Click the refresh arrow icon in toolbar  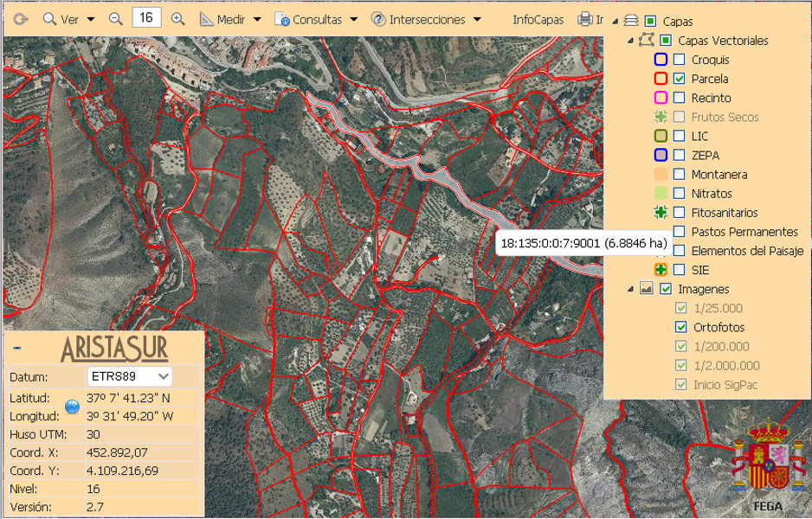21,19
